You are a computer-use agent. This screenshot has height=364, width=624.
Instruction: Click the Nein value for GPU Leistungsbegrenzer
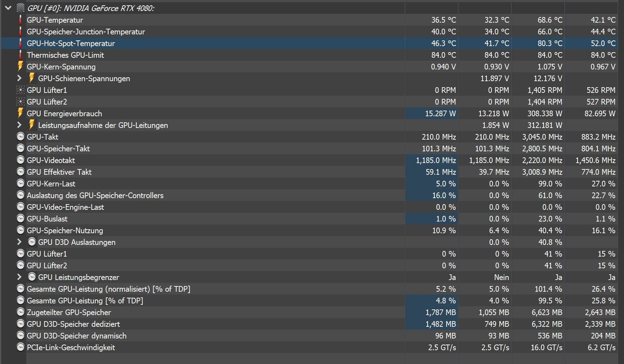point(502,278)
